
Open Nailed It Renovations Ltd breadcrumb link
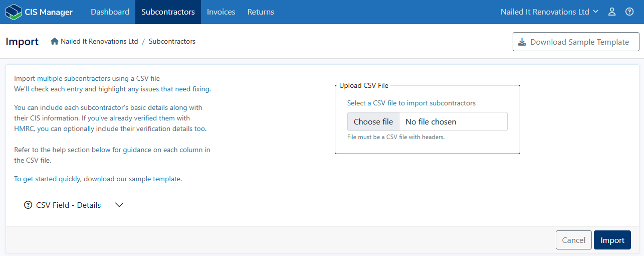tap(99, 42)
